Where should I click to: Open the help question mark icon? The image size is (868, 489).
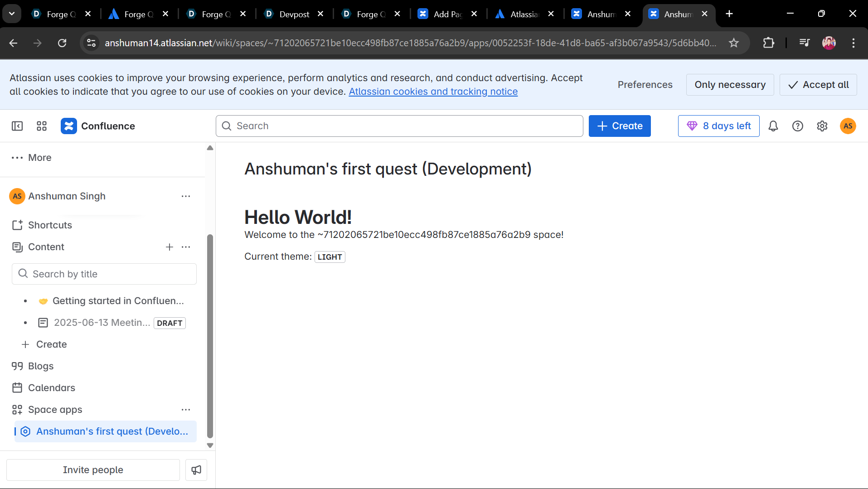pos(798,126)
